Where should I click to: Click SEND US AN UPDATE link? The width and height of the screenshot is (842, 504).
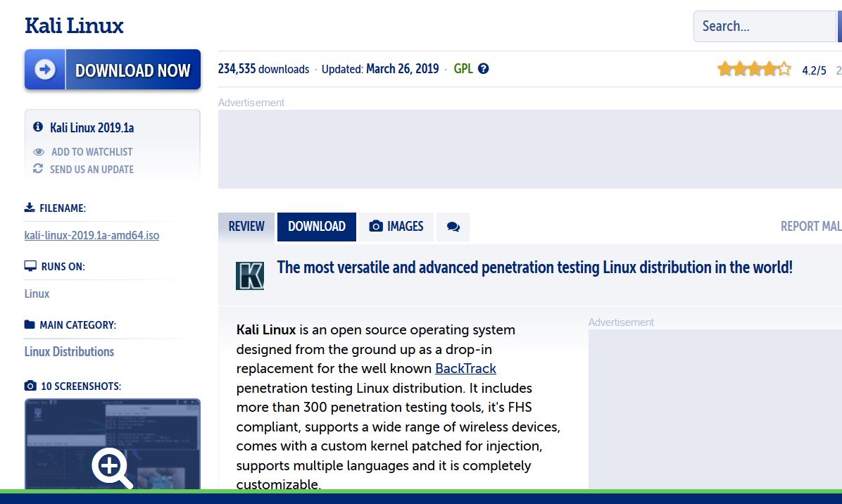click(92, 169)
